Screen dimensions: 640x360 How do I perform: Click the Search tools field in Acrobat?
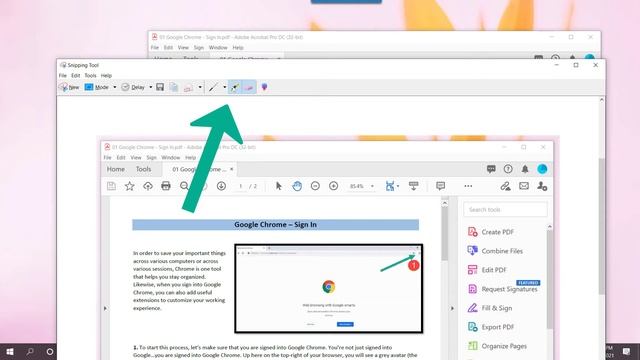505,209
